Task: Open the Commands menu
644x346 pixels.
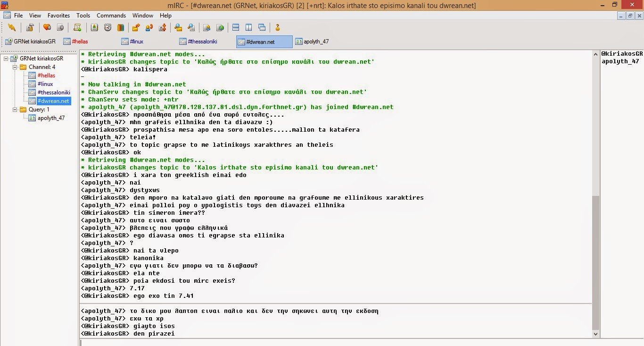Action: pyautogui.click(x=111, y=15)
